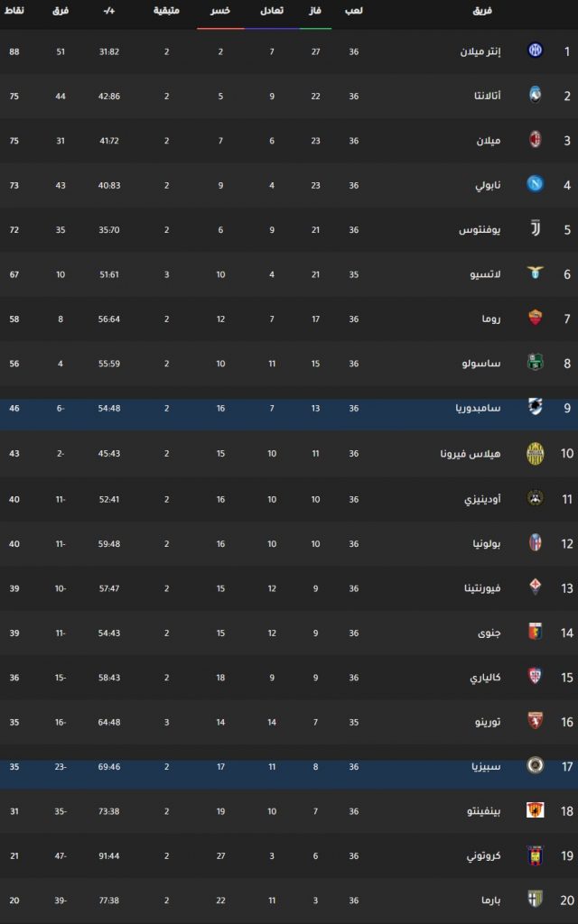578x924 pixels.
Task: Click the Napoli club badge
Action: [x=535, y=184]
